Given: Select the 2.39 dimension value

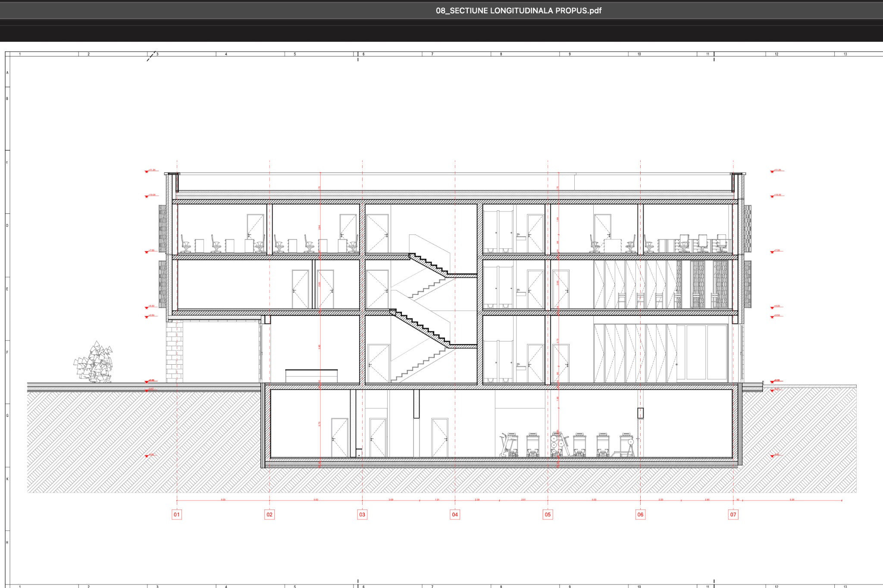Looking at the screenshot, I should click(x=477, y=499).
